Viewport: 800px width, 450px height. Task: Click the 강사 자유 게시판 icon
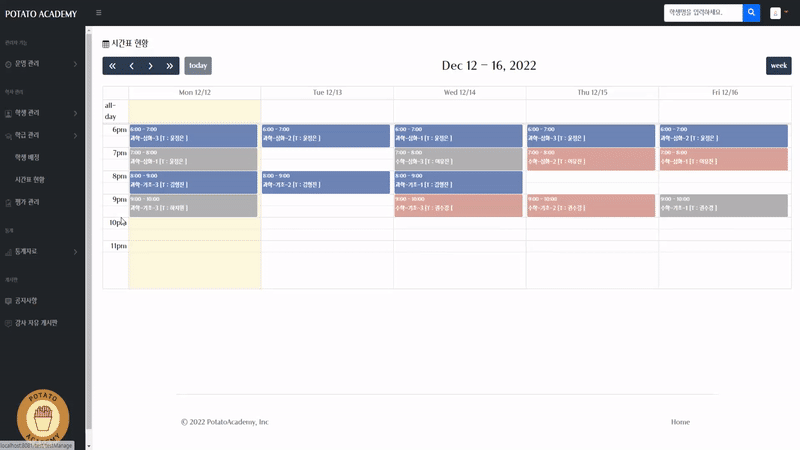[x=8, y=323]
